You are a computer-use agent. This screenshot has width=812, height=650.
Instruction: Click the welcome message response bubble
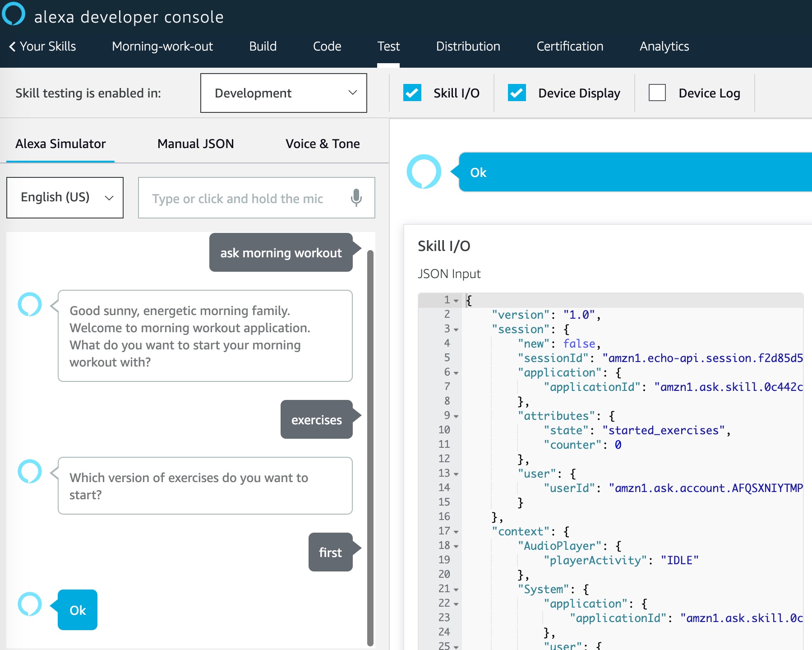[x=205, y=336]
